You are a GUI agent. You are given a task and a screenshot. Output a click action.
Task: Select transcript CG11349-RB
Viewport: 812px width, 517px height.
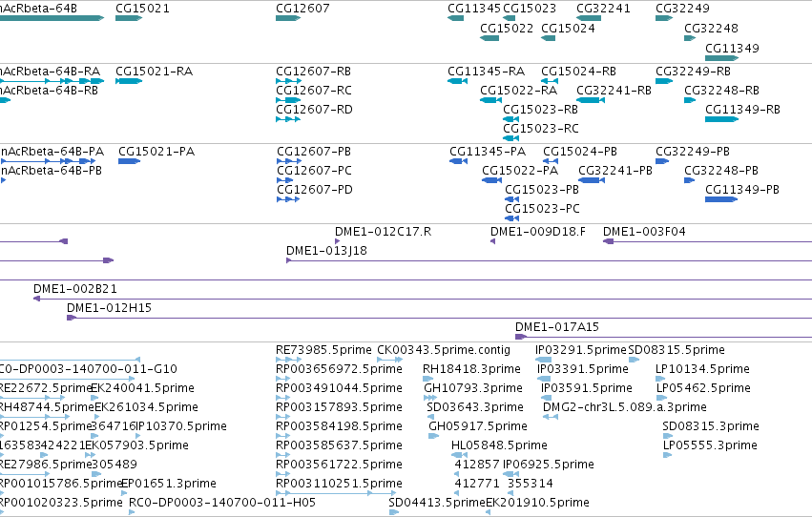tap(722, 119)
